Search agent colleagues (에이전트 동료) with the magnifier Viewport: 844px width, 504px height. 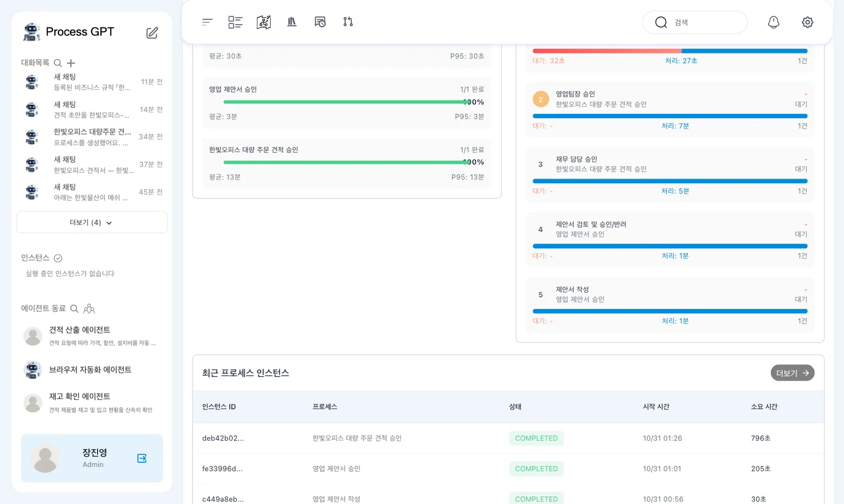74,308
